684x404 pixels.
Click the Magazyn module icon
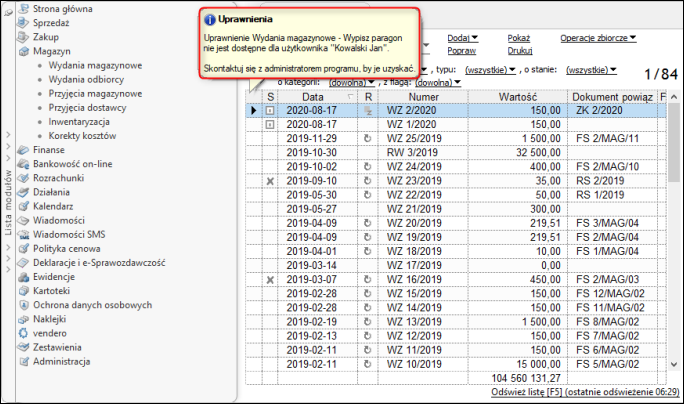24,51
